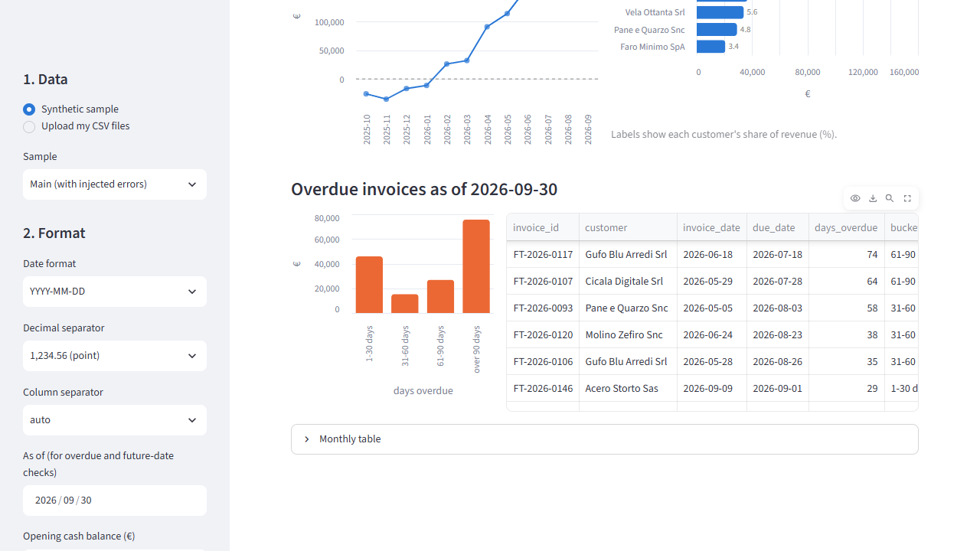This screenshot has width=980, height=551.
Task: Click the 1-30 days overdue bar
Action: pyautogui.click(x=369, y=285)
